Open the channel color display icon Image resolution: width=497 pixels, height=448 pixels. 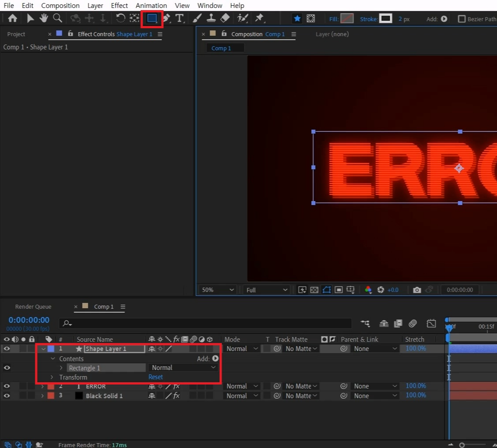[x=368, y=290]
